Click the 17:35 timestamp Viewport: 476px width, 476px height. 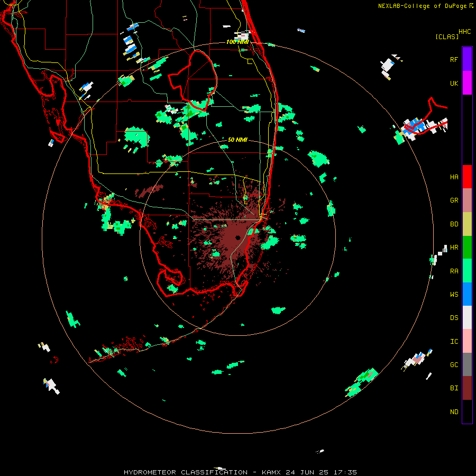pos(345,472)
